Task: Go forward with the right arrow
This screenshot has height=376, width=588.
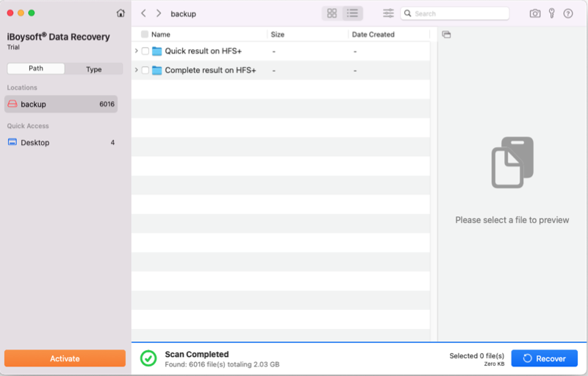Action: 158,13
